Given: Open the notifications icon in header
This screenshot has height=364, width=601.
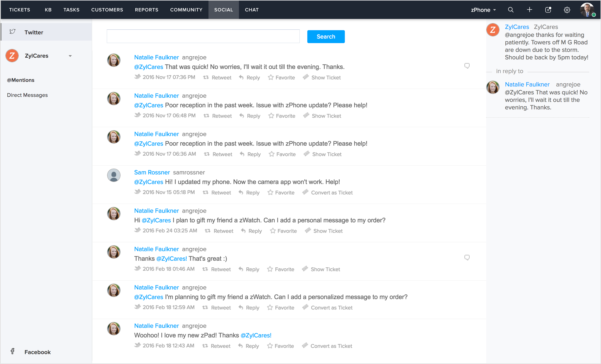Looking at the screenshot, I should pyautogui.click(x=548, y=10).
